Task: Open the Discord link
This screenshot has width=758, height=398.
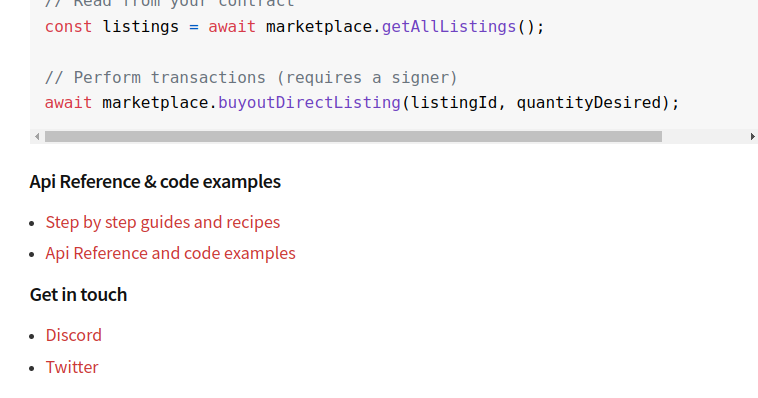Action: (73, 335)
